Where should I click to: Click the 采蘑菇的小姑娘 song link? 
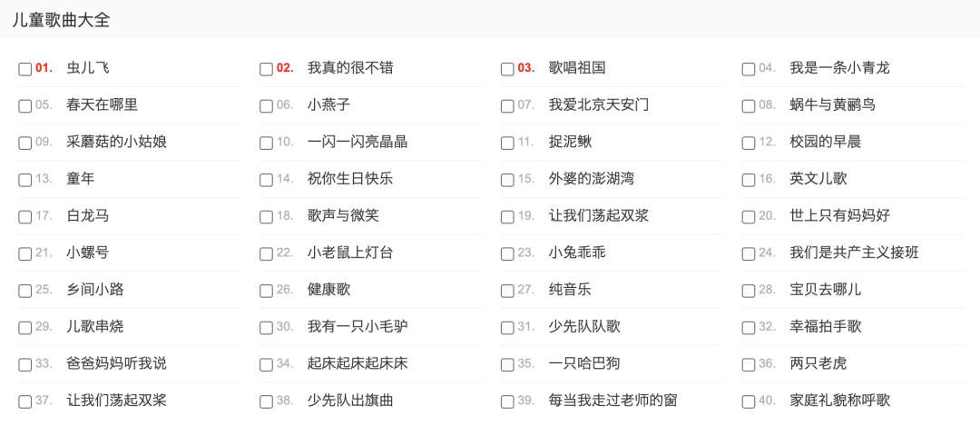(116, 142)
